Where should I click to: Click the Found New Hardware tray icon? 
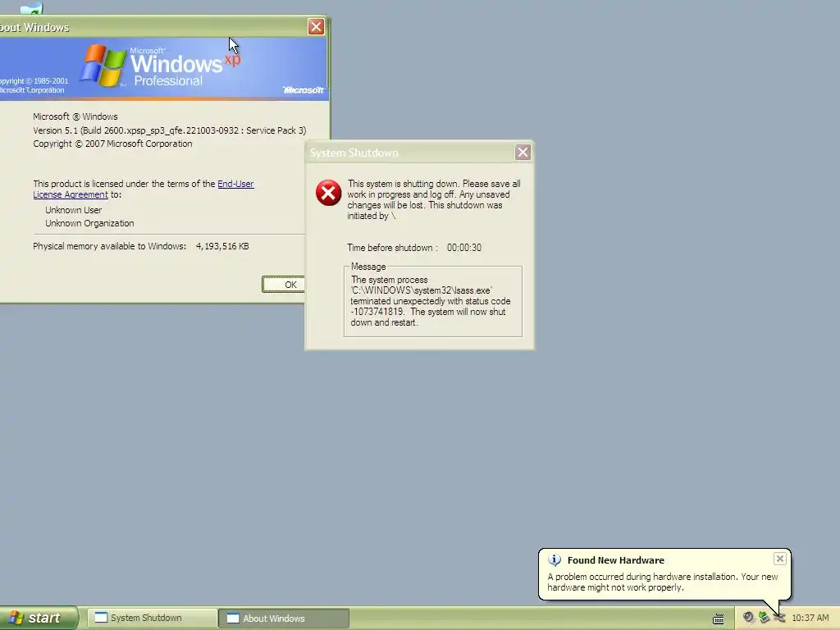[779, 618]
